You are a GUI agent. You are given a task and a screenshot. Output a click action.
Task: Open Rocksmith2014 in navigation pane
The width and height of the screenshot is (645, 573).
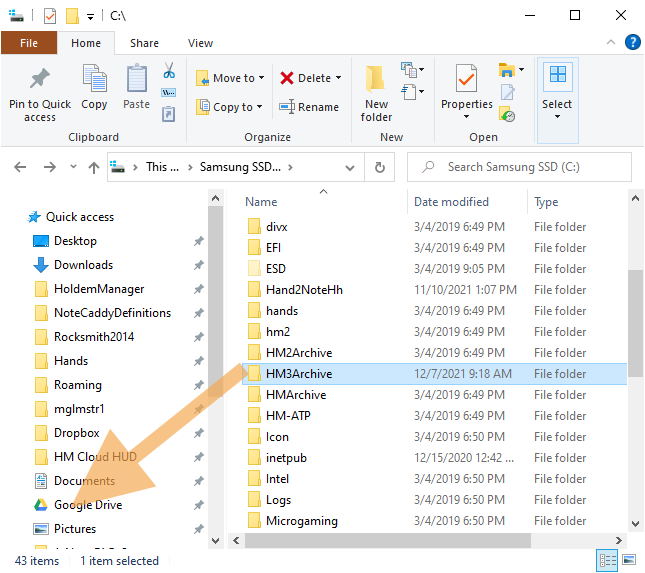click(94, 337)
